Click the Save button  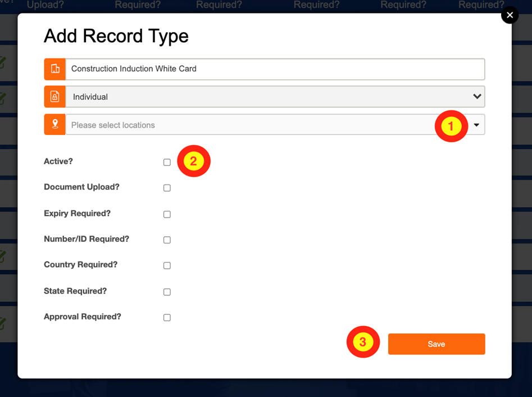tap(436, 344)
